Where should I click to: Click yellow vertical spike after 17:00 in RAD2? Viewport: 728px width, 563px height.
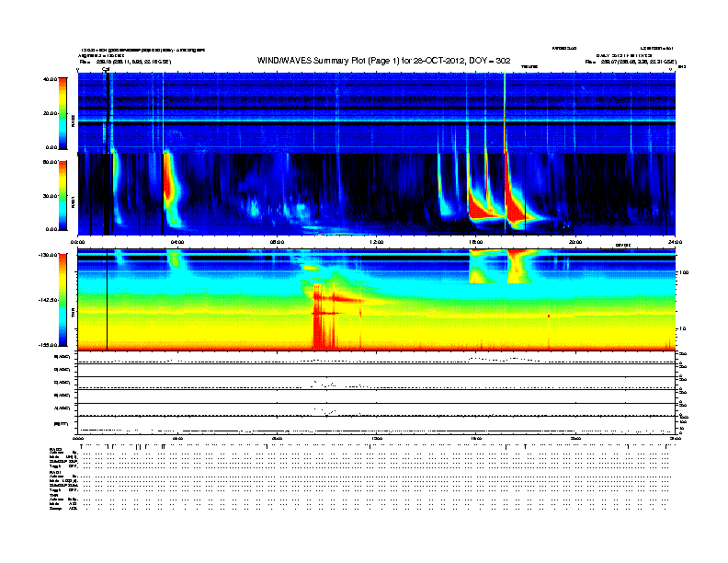click(x=505, y=111)
